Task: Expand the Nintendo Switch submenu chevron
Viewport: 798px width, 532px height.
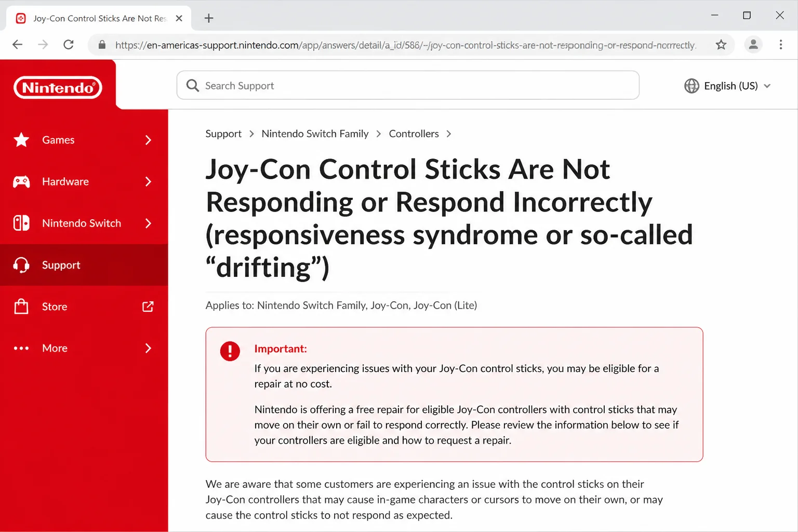Action: point(148,223)
